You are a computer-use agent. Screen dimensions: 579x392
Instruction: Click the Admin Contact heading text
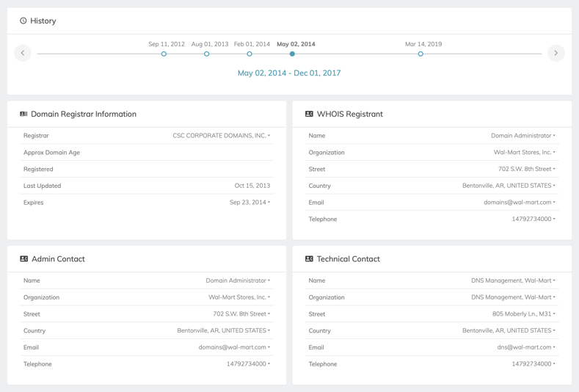coord(59,258)
